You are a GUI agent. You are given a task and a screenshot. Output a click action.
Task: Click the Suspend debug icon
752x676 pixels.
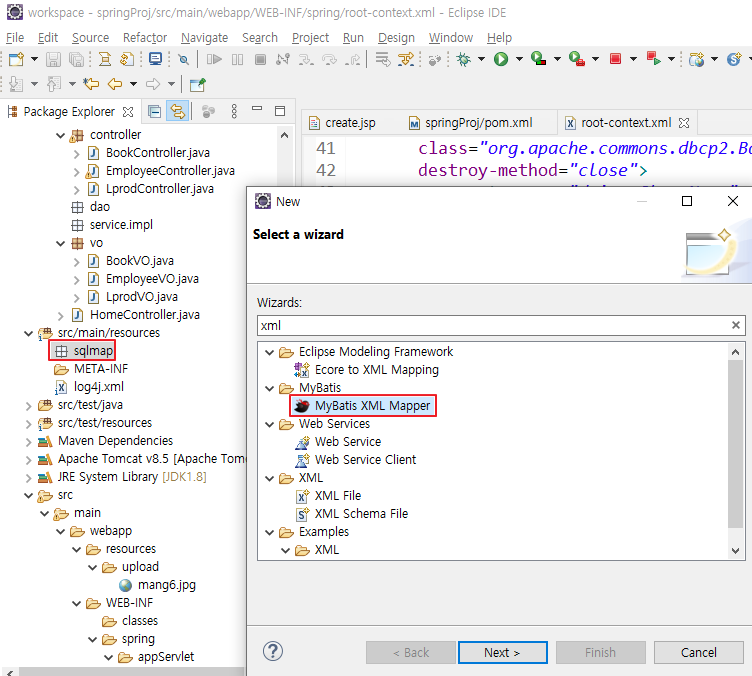237,59
